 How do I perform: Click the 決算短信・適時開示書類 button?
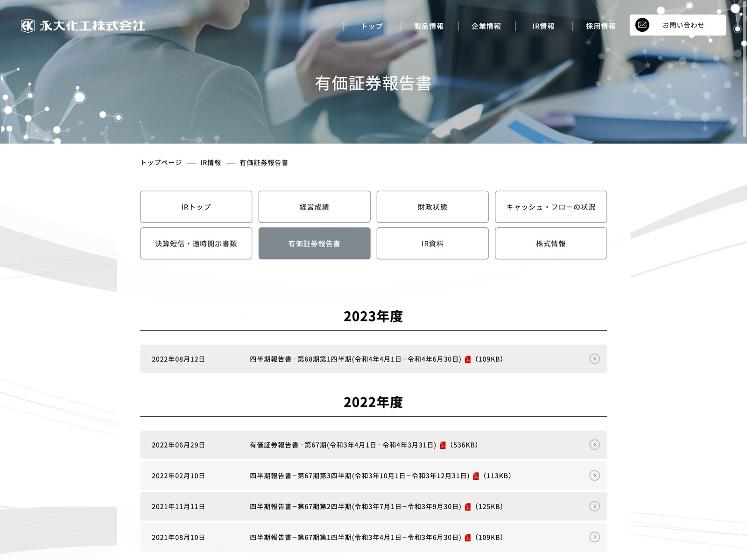click(x=196, y=244)
